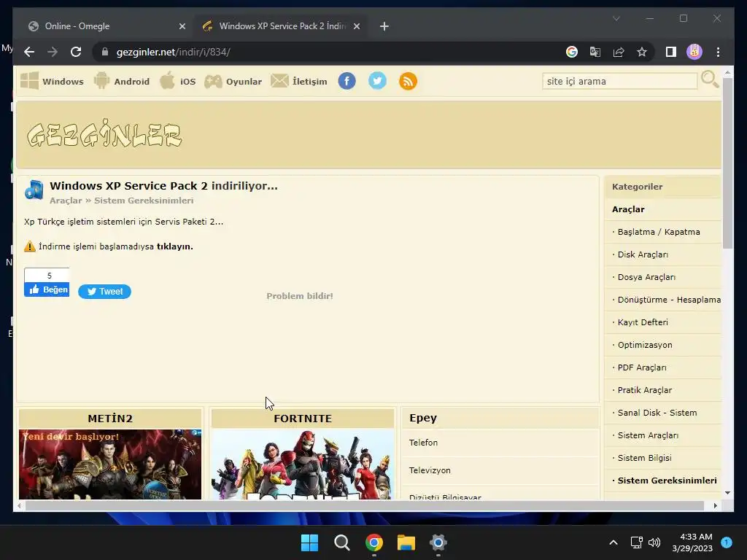Open Pratik Araçlar category
The image size is (747, 560).
(x=645, y=390)
